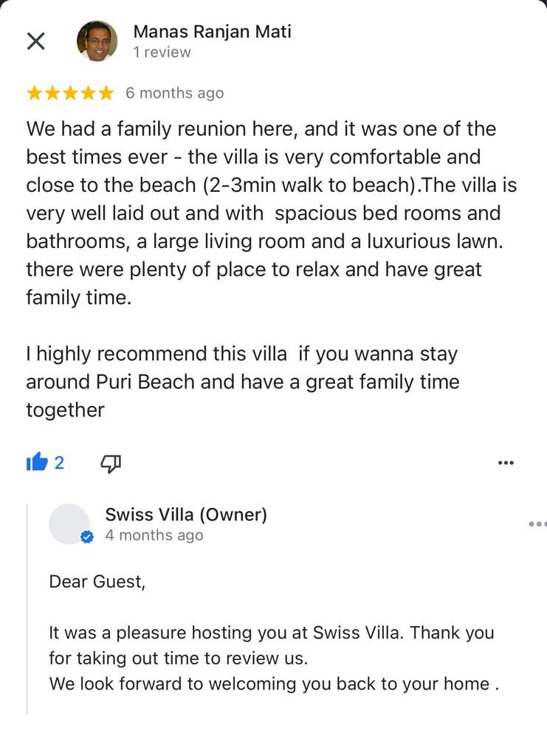Viewport: 547px width, 756px height.
Task: Click the like count number 2
Action: (59, 463)
